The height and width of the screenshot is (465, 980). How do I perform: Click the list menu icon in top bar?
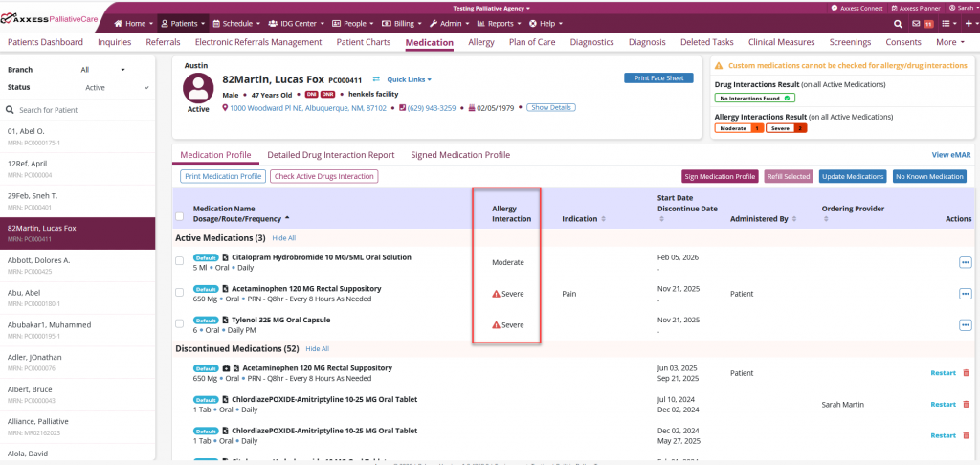946,23
